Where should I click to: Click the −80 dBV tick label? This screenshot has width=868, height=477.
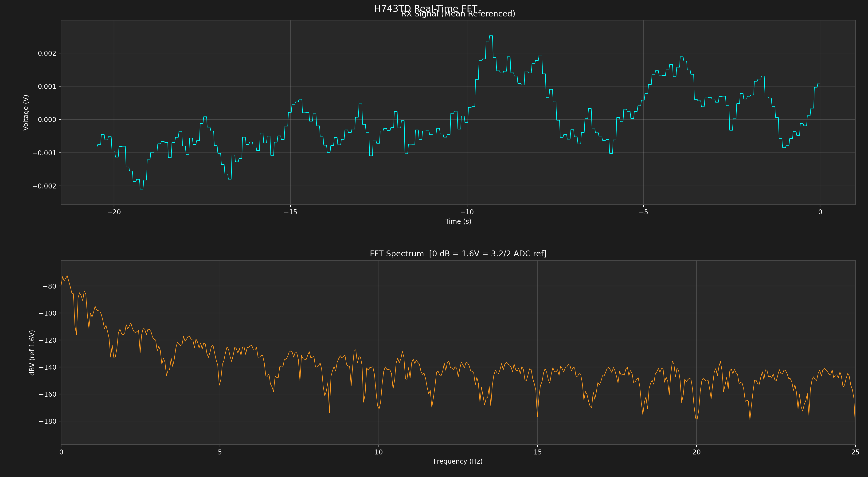coord(50,286)
